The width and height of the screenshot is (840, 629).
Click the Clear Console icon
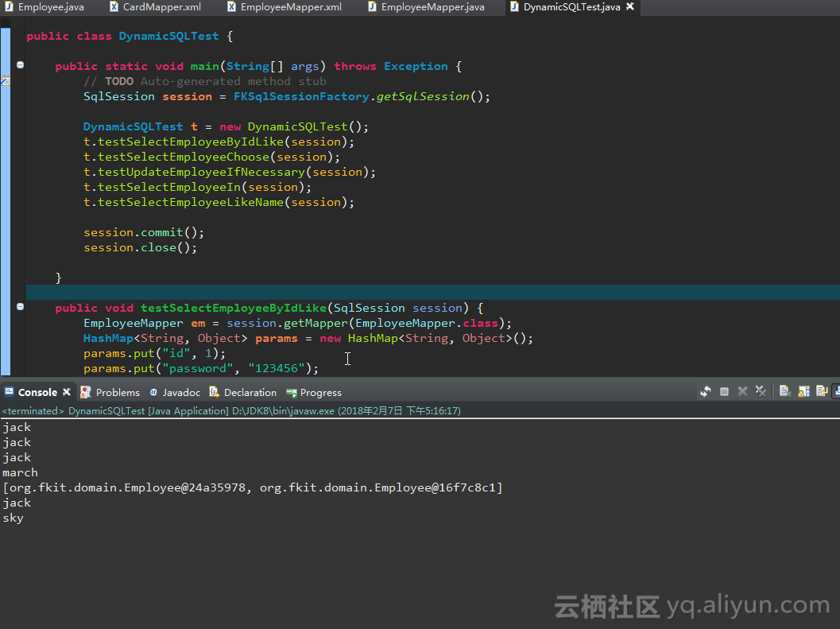(x=784, y=391)
